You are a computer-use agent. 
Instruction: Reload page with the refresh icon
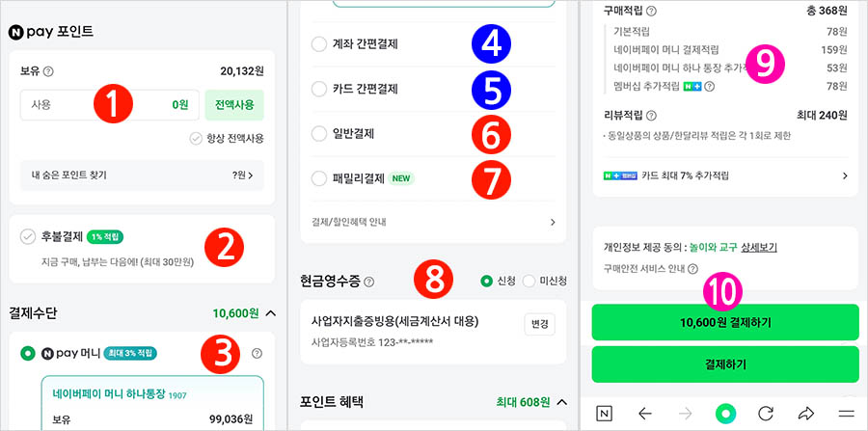pos(766,414)
